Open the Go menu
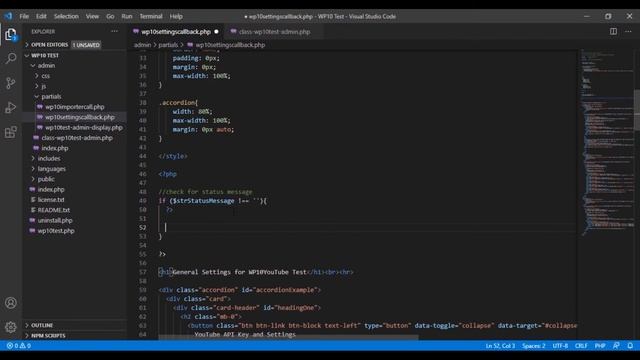The width and height of the screenshot is (640, 360). 110,16
